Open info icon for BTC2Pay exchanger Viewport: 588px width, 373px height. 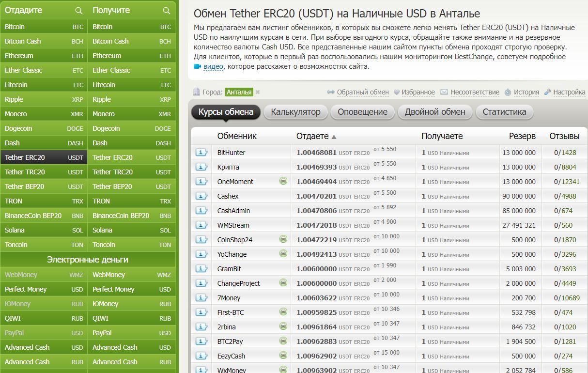click(201, 341)
